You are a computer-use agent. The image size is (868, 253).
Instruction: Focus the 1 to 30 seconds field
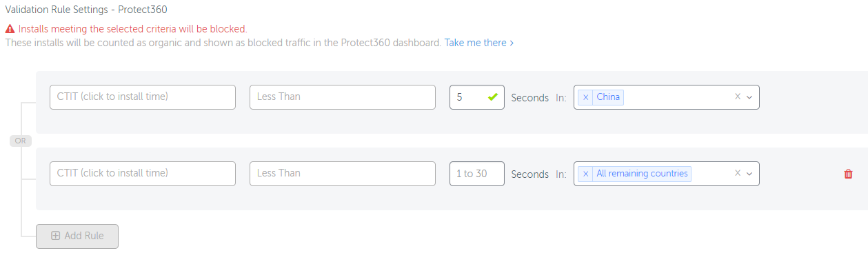click(477, 174)
